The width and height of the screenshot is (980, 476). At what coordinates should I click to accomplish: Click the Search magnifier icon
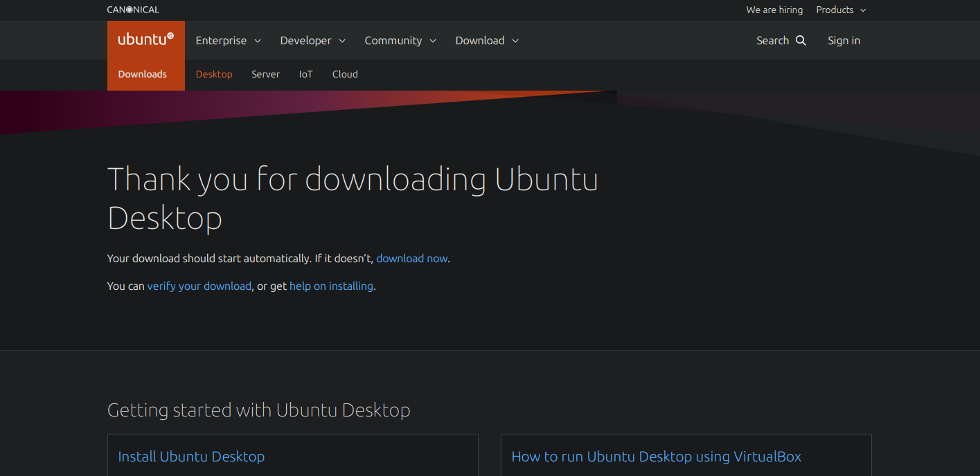(801, 40)
